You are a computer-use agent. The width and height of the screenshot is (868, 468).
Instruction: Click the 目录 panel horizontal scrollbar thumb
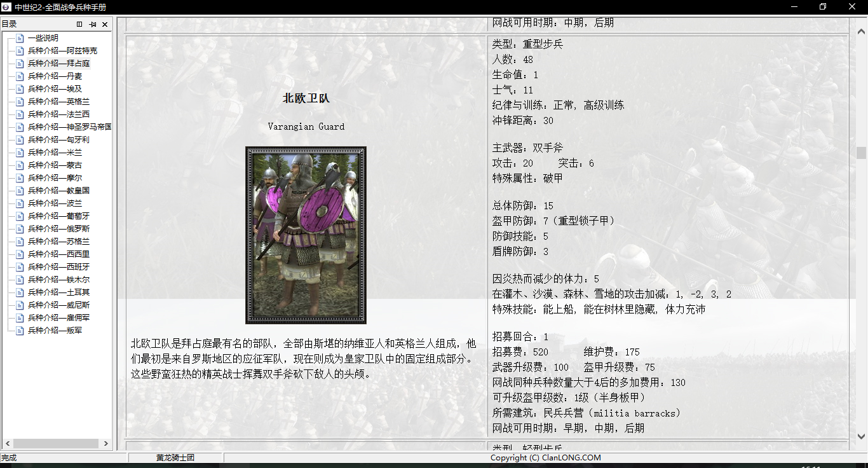tap(56, 443)
